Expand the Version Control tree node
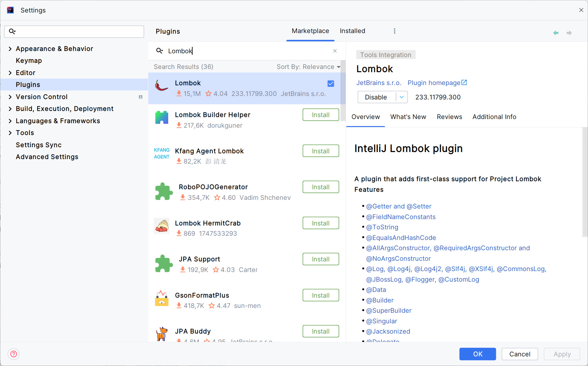Screen dimensions: 588x366 10,97
